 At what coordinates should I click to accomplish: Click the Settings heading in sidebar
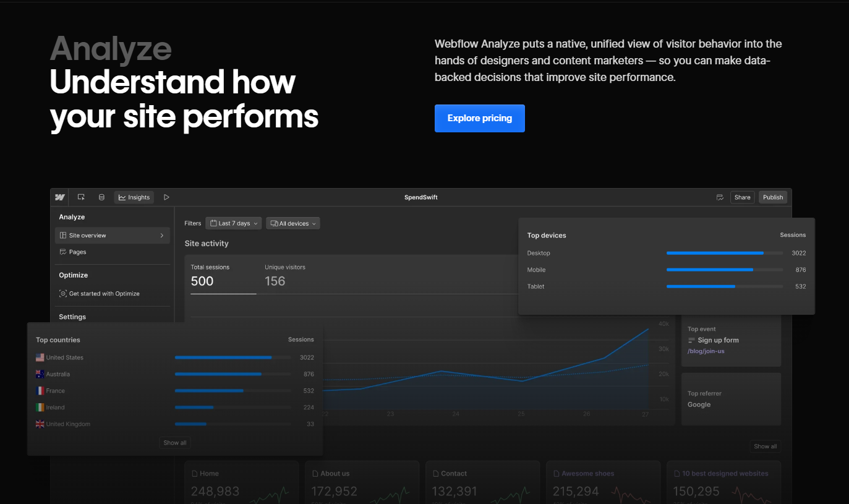point(72,317)
